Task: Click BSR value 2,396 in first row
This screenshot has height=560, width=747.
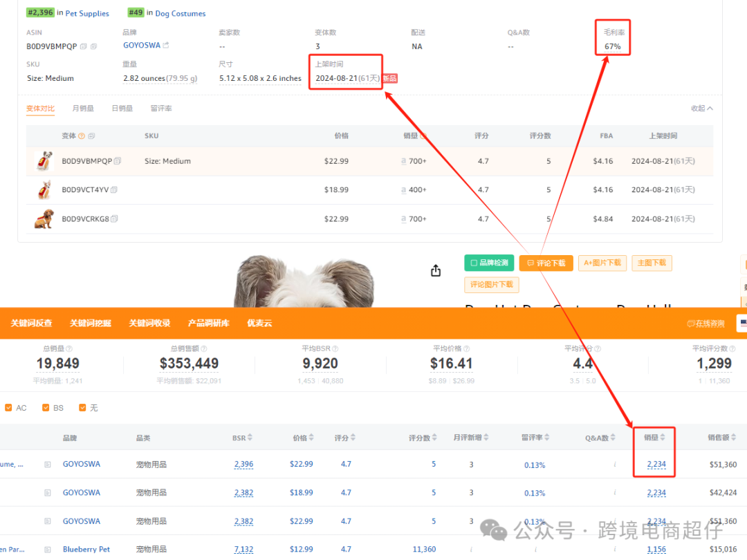Action: pyautogui.click(x=243, y=465)
